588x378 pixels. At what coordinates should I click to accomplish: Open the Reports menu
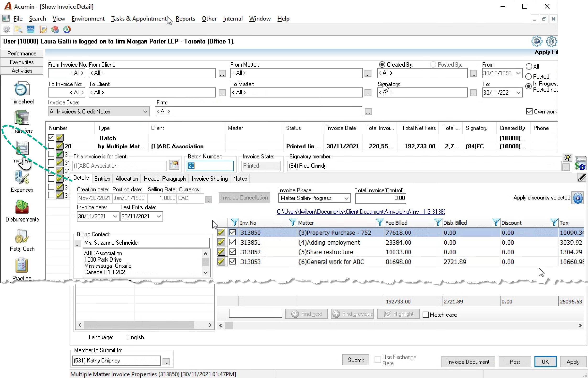click(x=185, y=19)
